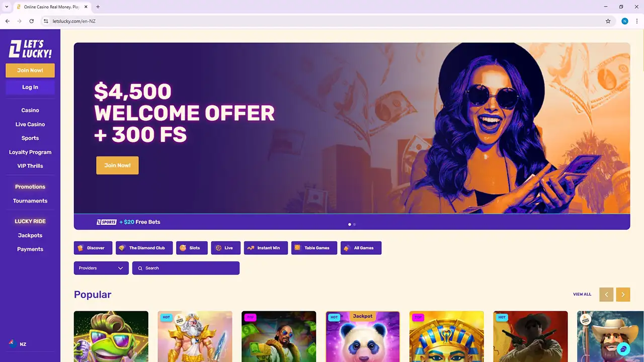Screen dimensions: 644x362
Task: Open the NZ region language selector
Action: 18,344
